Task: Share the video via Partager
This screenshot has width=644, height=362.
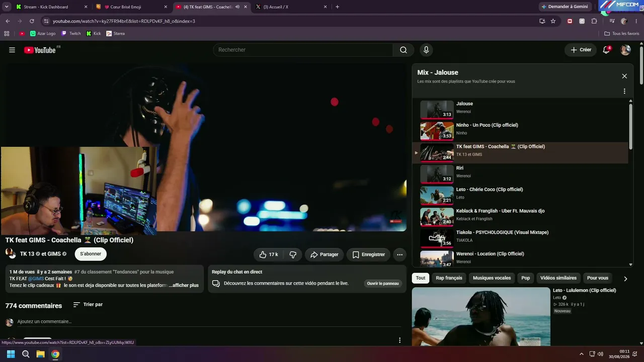Action: tap(324, 254)
